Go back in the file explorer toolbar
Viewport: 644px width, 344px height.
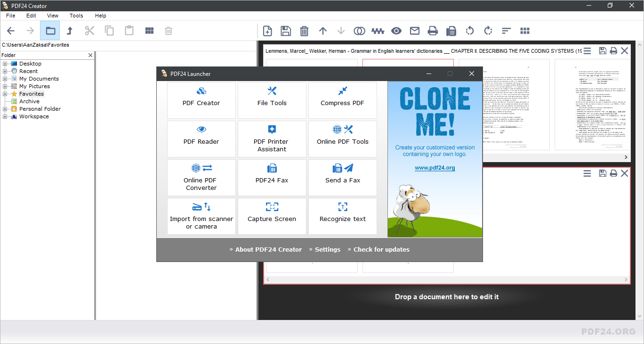(11, 31)
